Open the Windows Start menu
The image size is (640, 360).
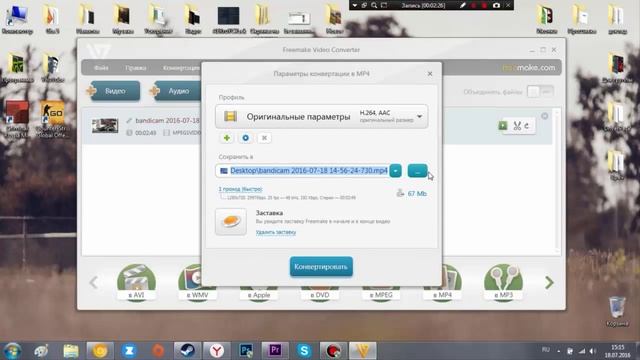pos(12,351)
